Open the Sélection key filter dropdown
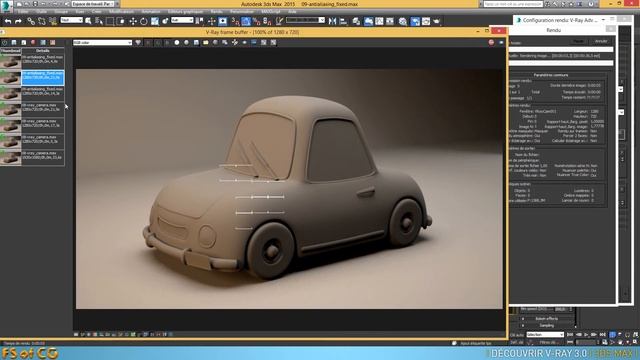This screenshot has width=640, height=360. pyautogui.click(x=545, y=335)
